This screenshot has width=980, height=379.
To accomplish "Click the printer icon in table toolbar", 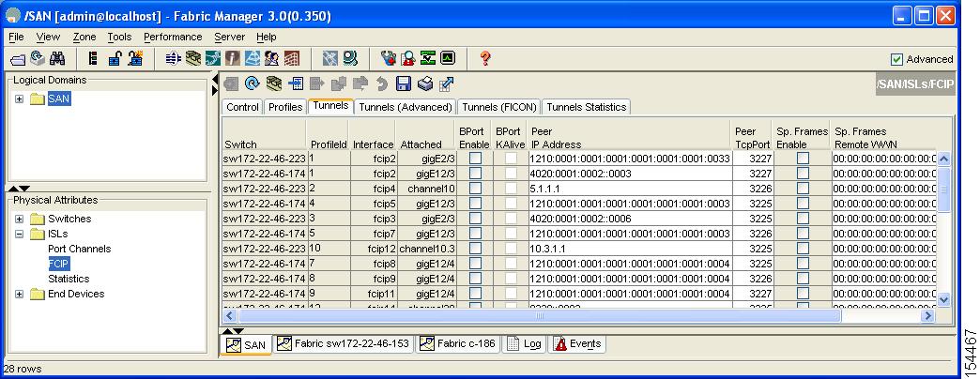I will [425, 83].
